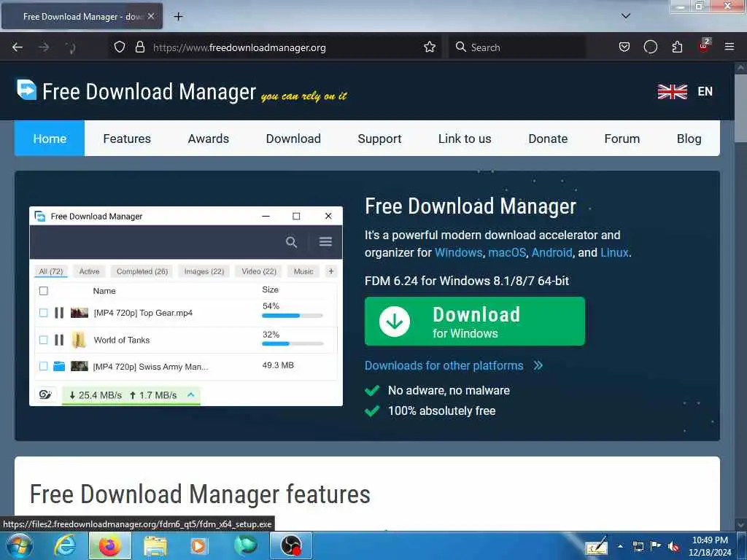747x560 pixels.
Task: Click the page reload icon
Action: coord(71,47)
